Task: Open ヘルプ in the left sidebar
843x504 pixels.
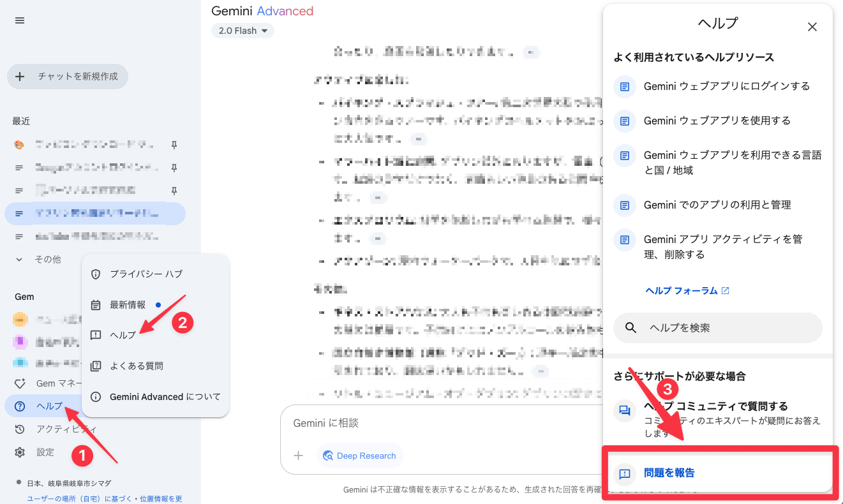Action: click(50, 406)
